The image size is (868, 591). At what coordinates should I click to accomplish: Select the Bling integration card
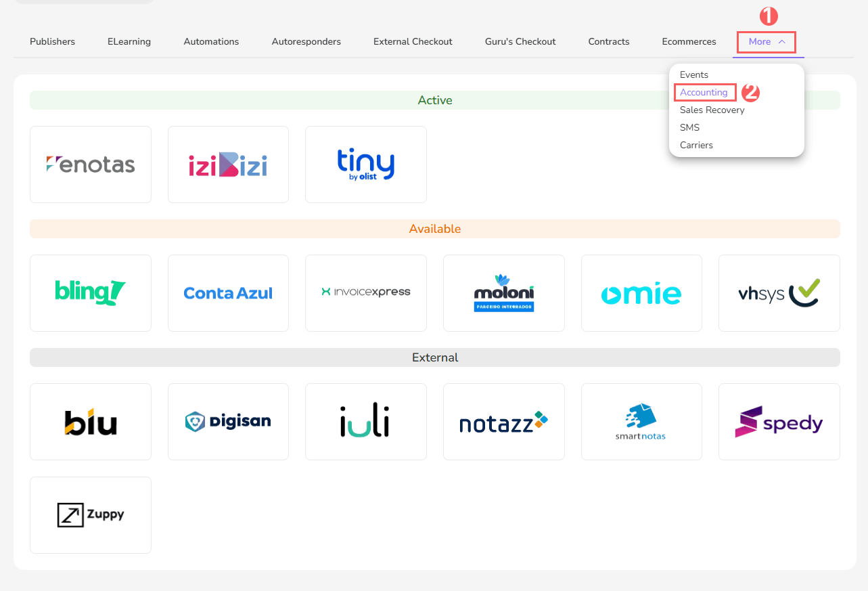[x=91, y=293]
